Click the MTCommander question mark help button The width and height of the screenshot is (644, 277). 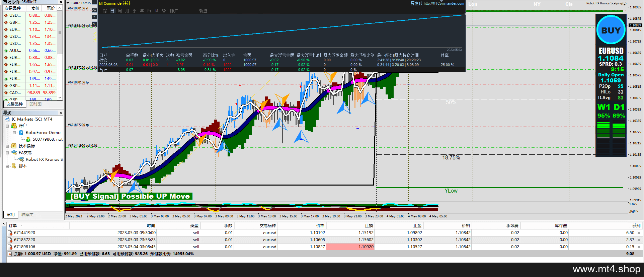point(94,17)
